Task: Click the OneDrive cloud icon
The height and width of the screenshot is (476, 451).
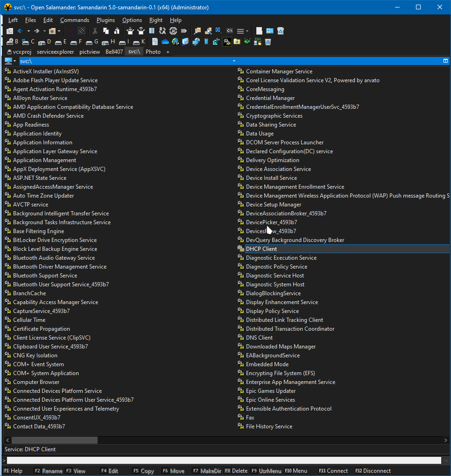Action: pos(165,42)
